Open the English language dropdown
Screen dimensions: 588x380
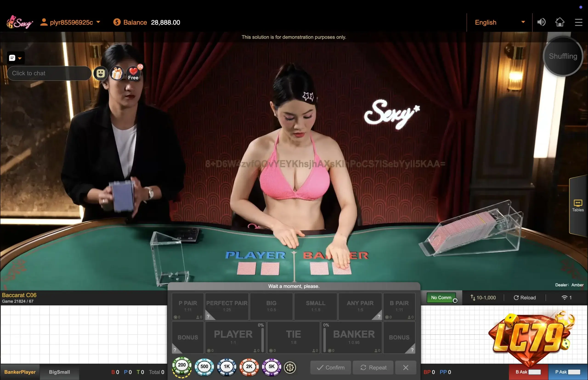[500, 23]
